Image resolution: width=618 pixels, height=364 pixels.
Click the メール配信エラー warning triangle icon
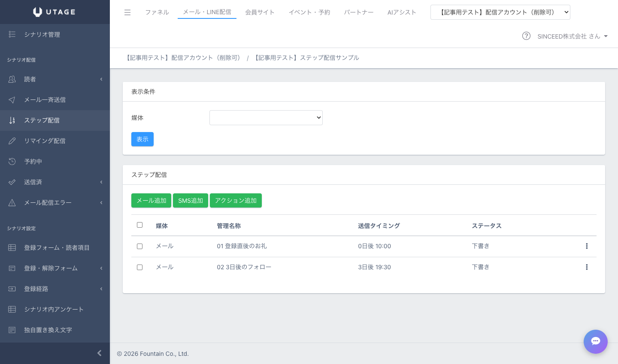coord(12,203)
